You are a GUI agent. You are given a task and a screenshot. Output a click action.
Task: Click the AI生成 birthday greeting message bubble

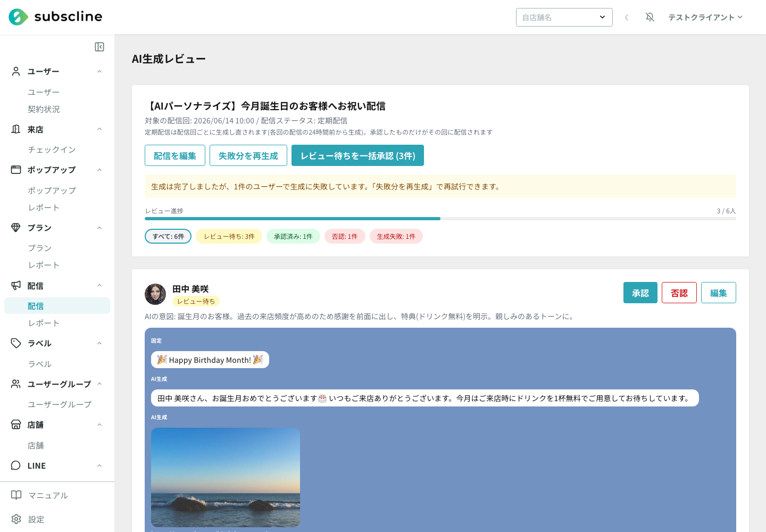[x=425, y=398]
